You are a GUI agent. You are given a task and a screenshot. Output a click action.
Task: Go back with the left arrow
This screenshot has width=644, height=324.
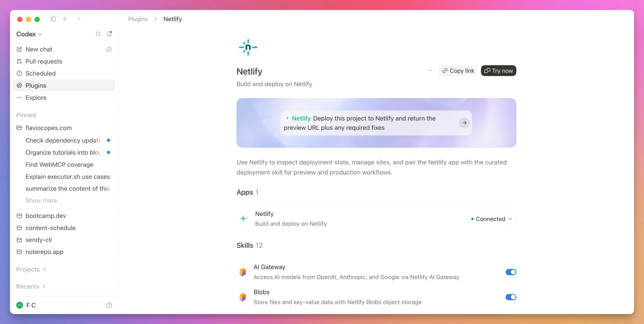[66, 19]
